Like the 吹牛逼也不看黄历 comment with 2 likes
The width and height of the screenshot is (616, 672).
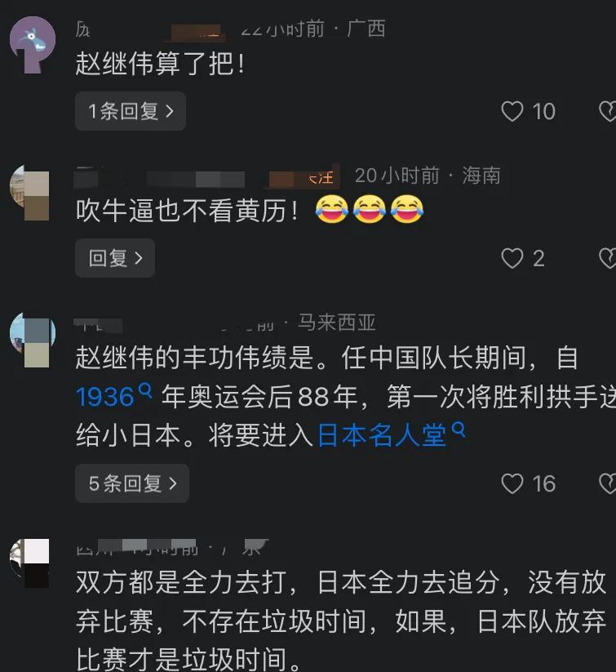pyautogui.click(x=512, y=258)
